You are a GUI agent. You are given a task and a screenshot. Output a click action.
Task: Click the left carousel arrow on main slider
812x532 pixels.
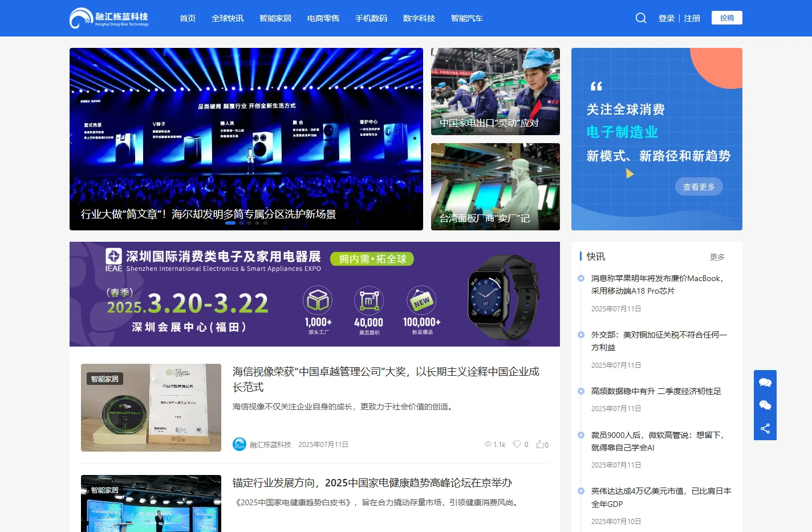pyautogui.click(x=72, y=139)
